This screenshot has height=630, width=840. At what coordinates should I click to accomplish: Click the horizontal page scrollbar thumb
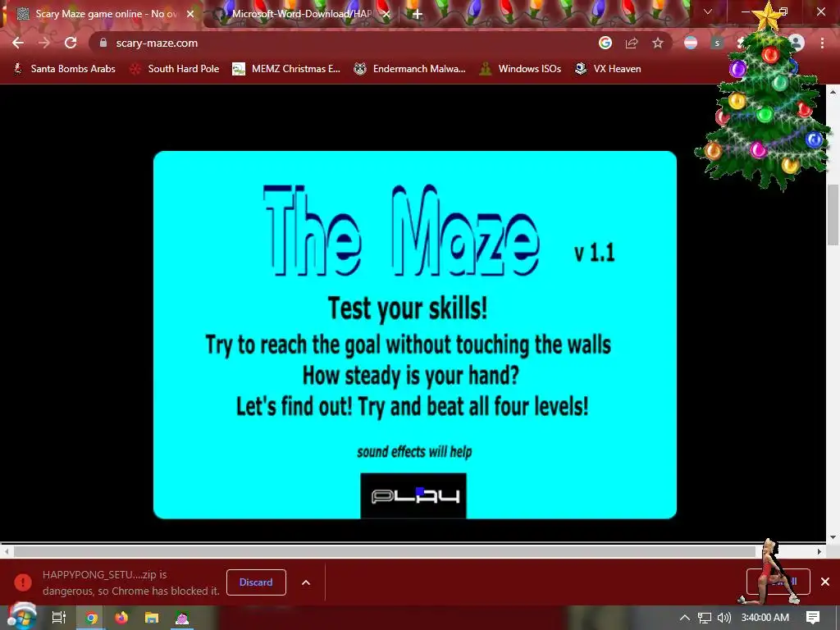click(385, 551)
